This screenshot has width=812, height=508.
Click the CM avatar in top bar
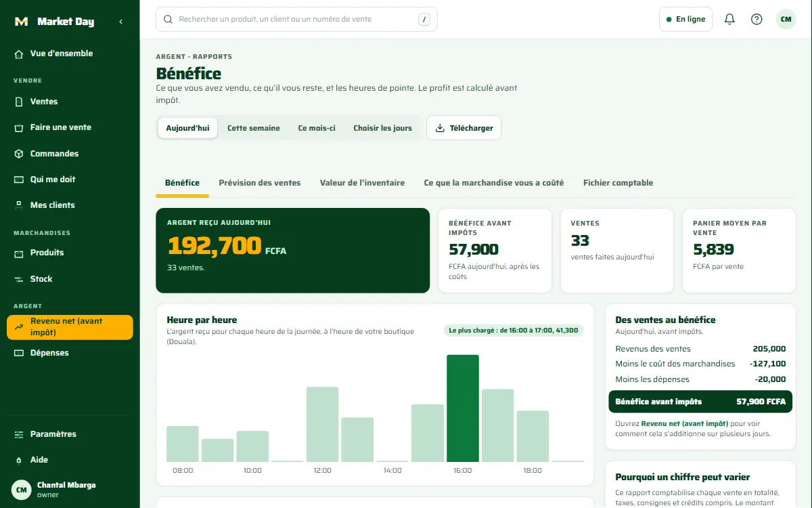[786, 20]
